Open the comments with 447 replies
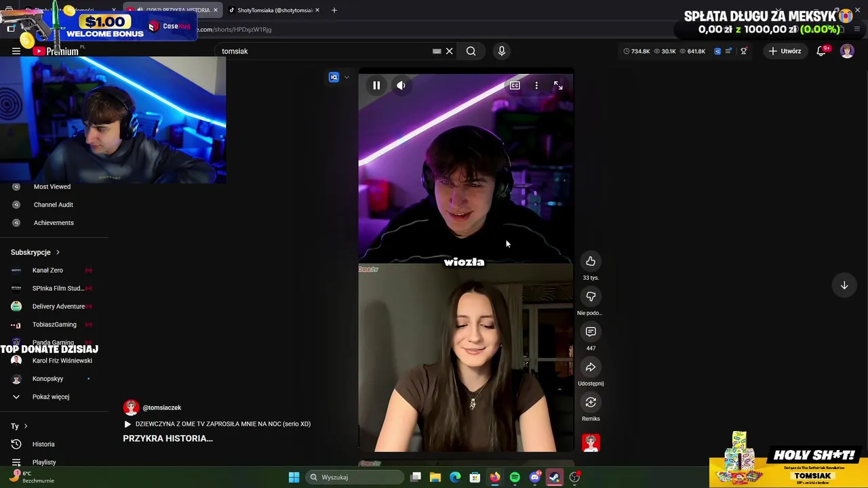The width and height of the screenshot is (868, 488). pos(591,332)
